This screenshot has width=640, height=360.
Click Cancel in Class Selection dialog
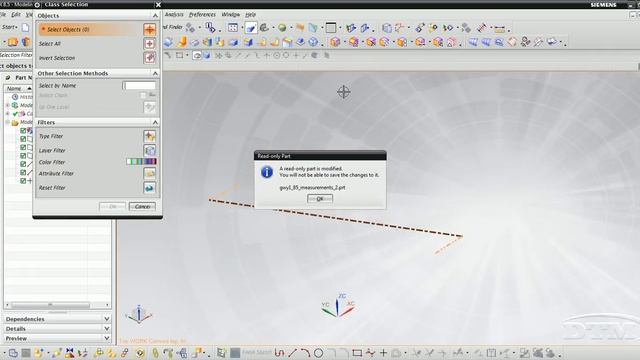point(142,207)
